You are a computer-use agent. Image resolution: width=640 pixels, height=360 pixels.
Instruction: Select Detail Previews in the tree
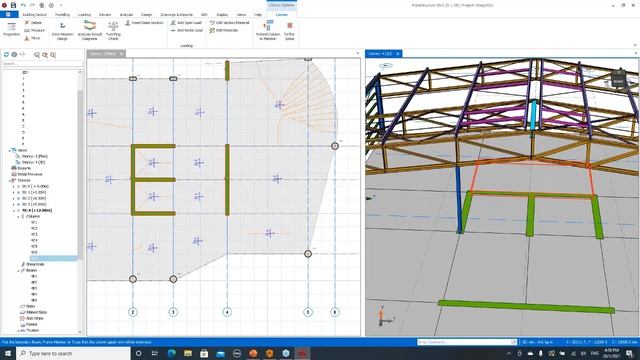(x=29, y=174)
